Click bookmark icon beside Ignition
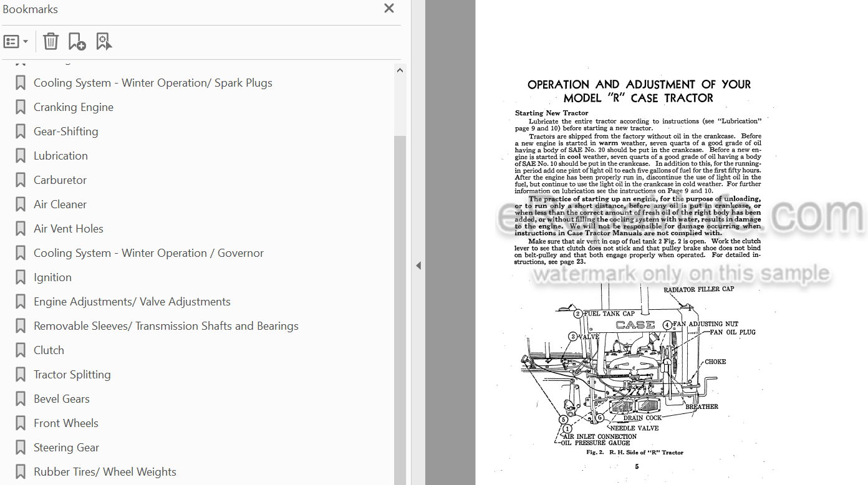Screen dimensions: 868x485 [21, 277]
